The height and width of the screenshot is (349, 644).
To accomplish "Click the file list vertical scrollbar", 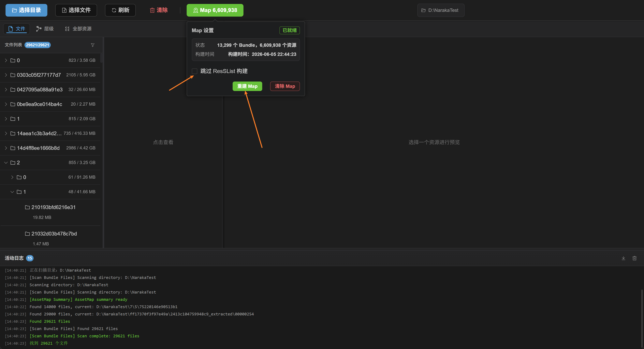I will [x=101, y=58].
